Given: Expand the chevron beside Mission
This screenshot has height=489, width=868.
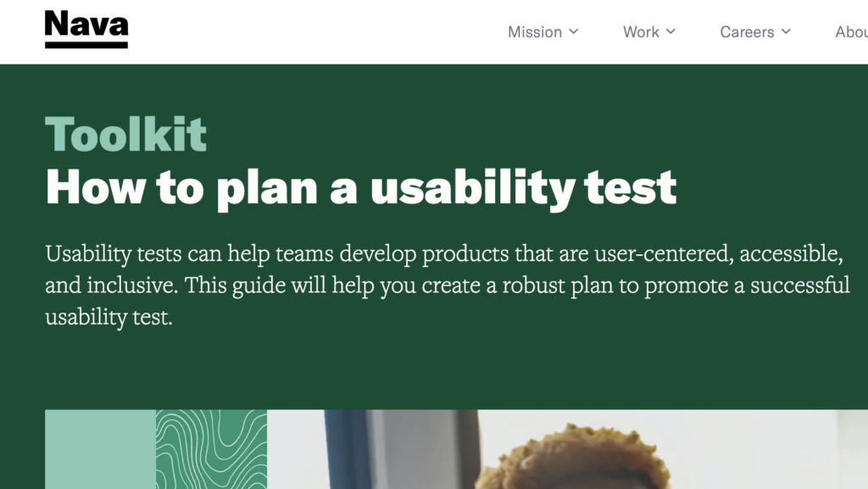Looking at the screenshot, I should pos(574,31).
